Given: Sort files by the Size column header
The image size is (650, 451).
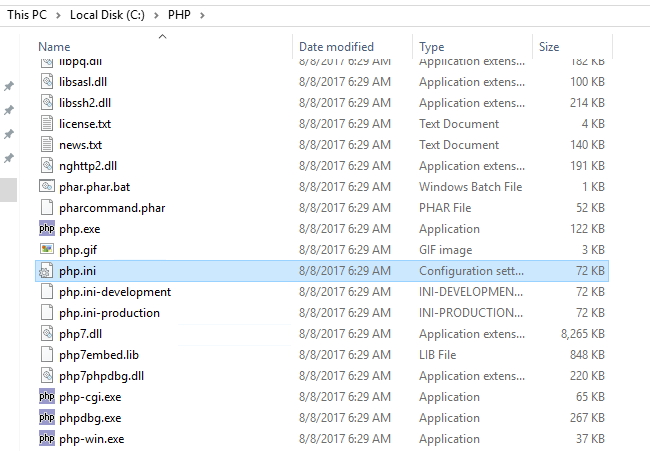Looking at the screenshot, I should (549, 47).
